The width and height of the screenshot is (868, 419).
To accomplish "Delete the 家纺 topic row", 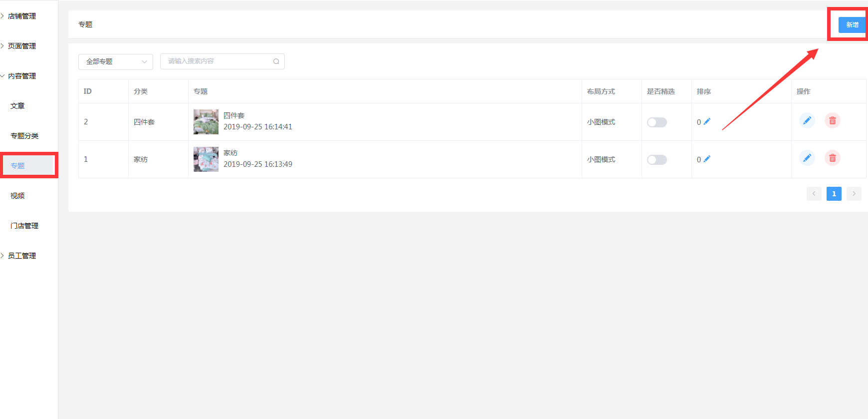I will point(833,158).
